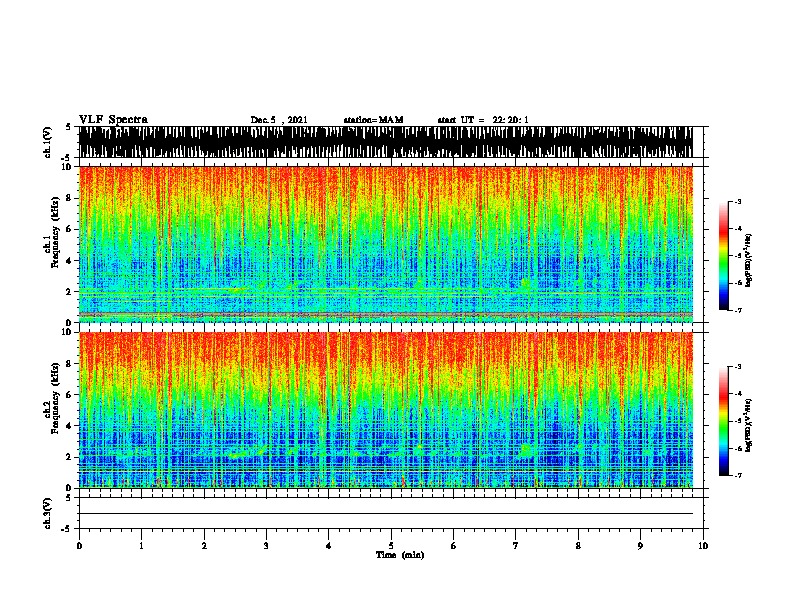Viewport: 792px width, 612px height.
Task: Click the gray horizontal band near 0.5 kHz in ch.1
Action: coord(386,314)
